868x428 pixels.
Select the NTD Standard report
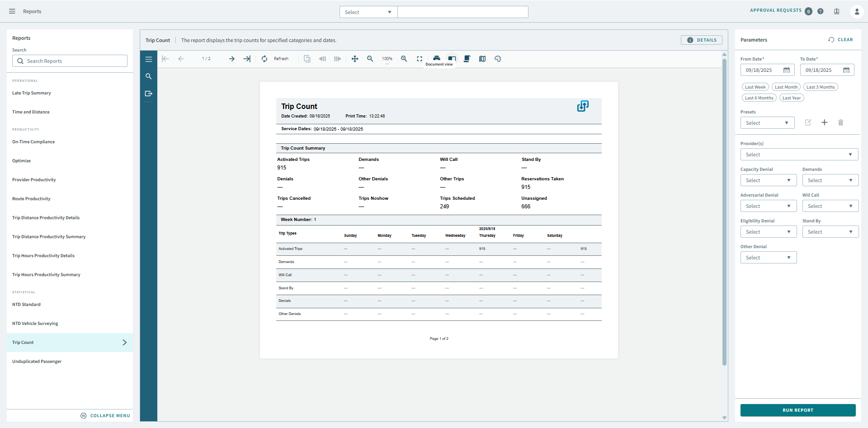(x=26, y=305)
